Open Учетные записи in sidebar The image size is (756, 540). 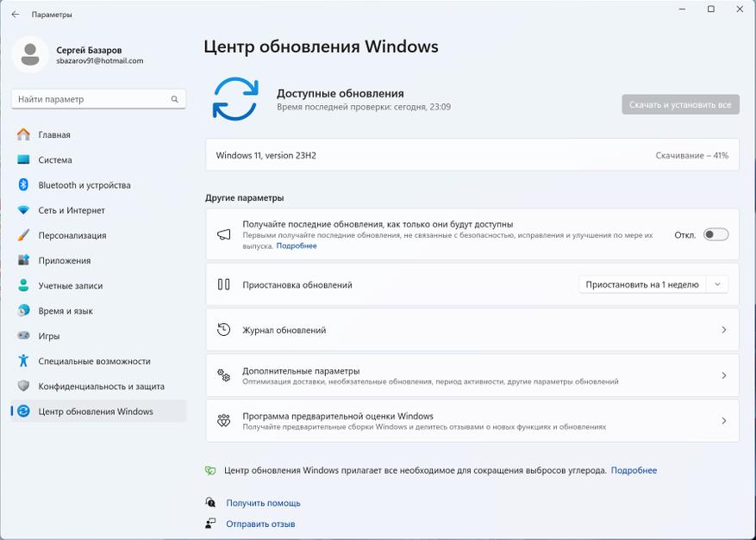(98, 286)
